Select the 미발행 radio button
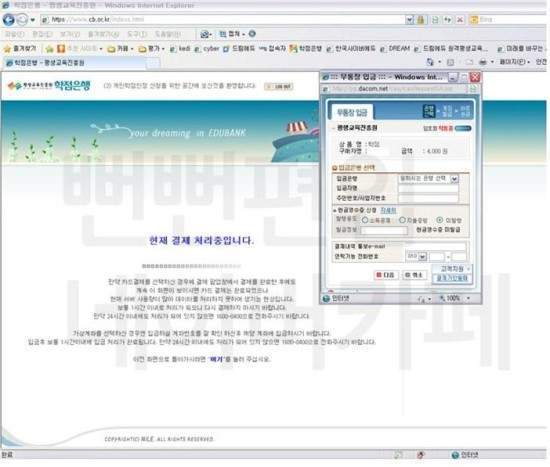 click(440, 220)
